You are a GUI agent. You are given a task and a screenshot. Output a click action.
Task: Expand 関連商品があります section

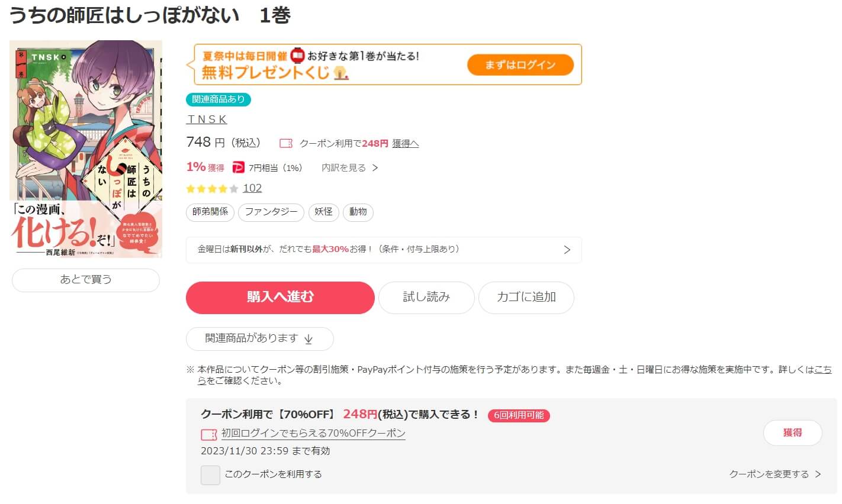(260, 339)
